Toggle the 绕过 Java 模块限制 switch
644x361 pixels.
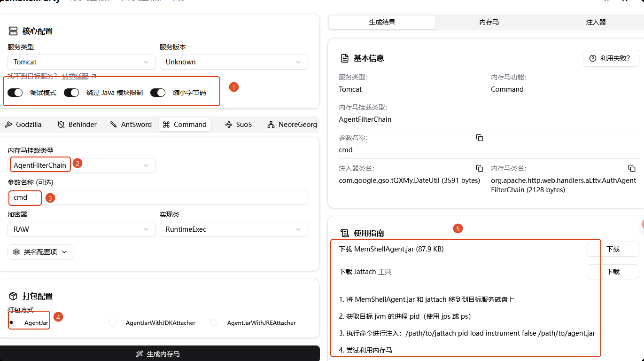tap(71, 93)
